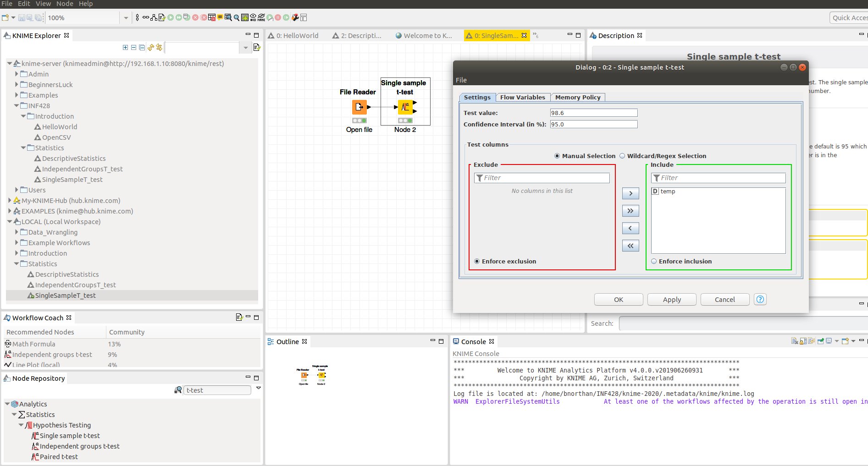Collapse the INF428 folder
Viewport: 868px width, 466px height.
coord(17,105)
